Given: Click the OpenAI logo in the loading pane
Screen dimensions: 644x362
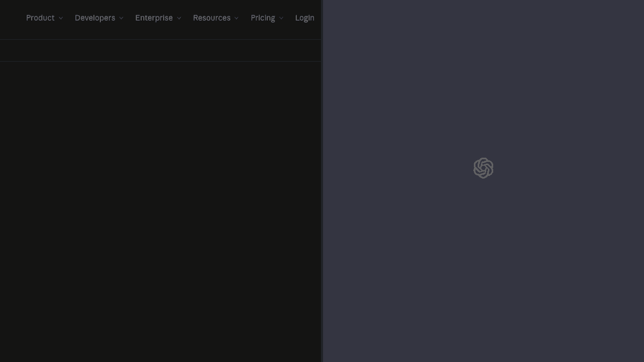Looking at the screenshot, I should pos(484,168).
